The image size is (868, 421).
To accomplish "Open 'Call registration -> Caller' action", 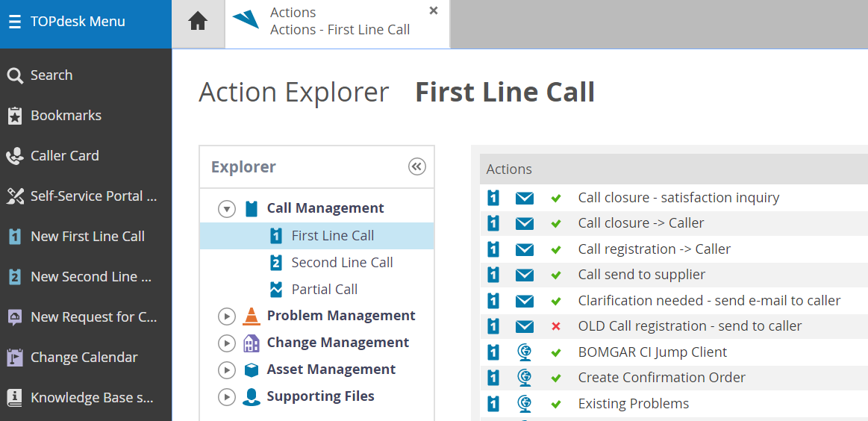I will pos(655,249).
